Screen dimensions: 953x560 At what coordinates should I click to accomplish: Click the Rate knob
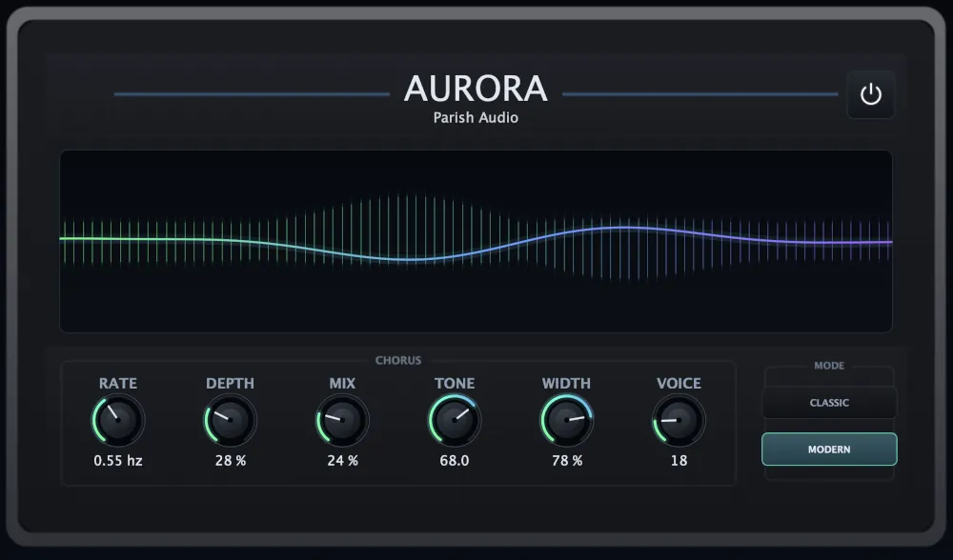pyautogui.click(x=118, y=420)
